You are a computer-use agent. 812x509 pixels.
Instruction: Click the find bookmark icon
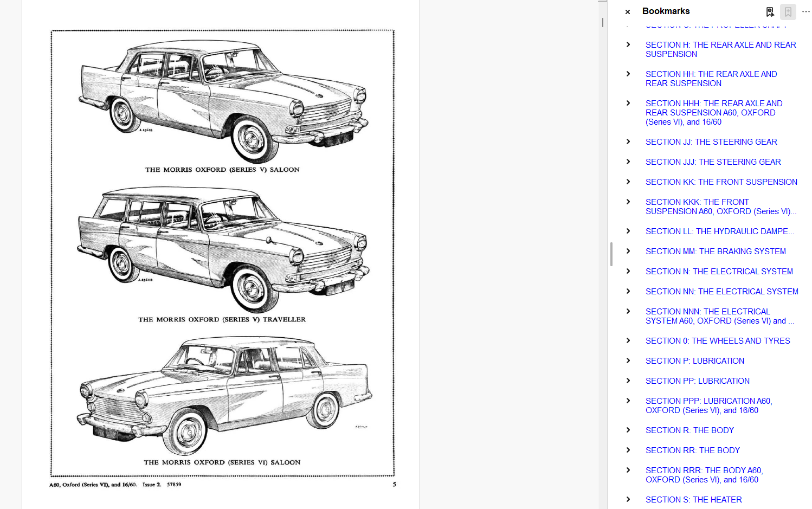770,11
